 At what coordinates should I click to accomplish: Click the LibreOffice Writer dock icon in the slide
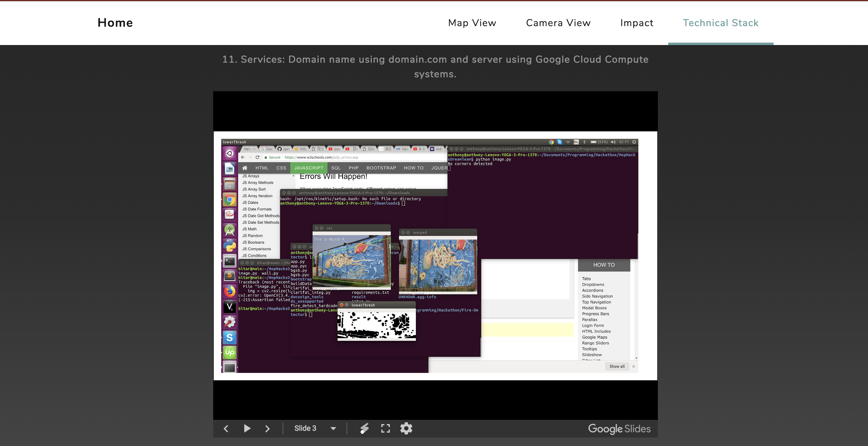point(229,169)
